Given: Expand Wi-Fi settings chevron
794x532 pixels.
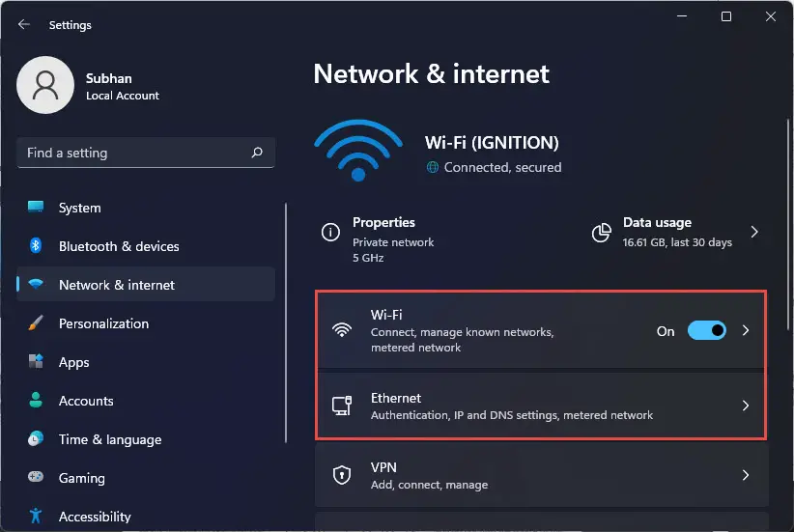Looking at the screenshot, I should pos(746,330).
